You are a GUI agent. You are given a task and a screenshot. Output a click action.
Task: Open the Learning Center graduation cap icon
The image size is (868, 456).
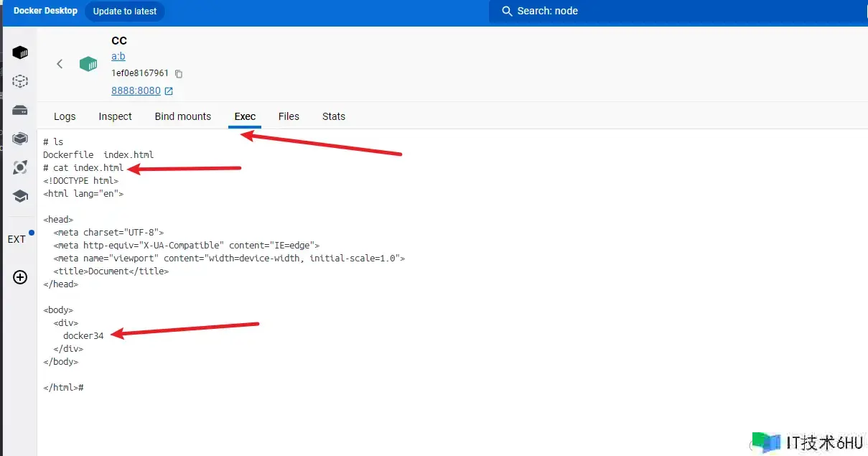(x=20, y=196)
